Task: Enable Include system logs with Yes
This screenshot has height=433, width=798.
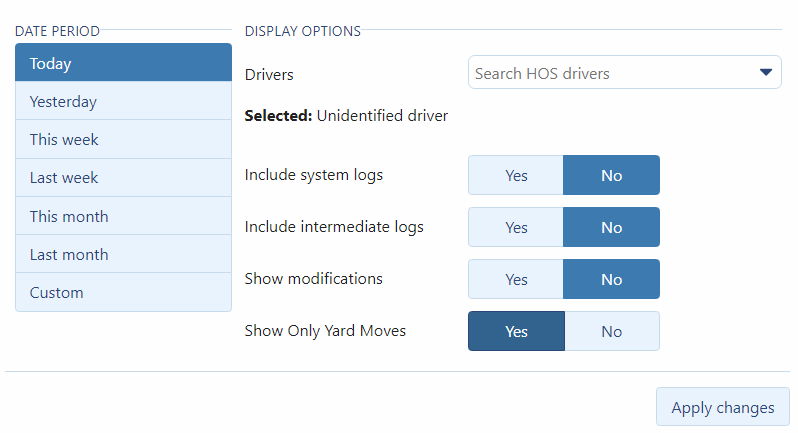Action: coord(516,175)
